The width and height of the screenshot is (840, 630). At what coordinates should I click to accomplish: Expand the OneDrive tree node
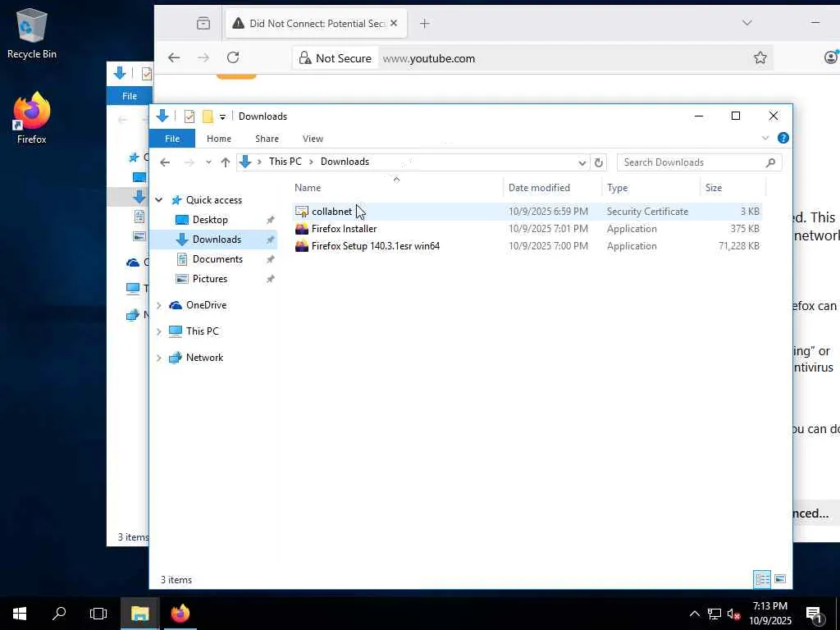[158, 305]
